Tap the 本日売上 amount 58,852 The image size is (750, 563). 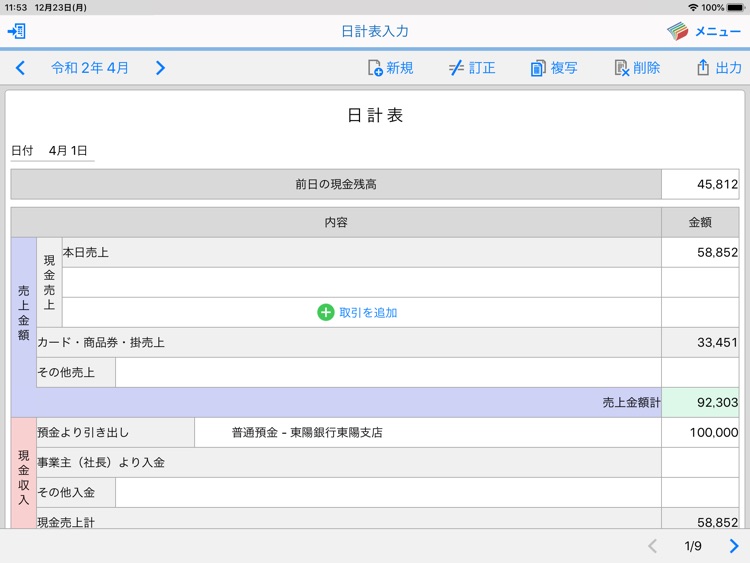pos(700,253)
